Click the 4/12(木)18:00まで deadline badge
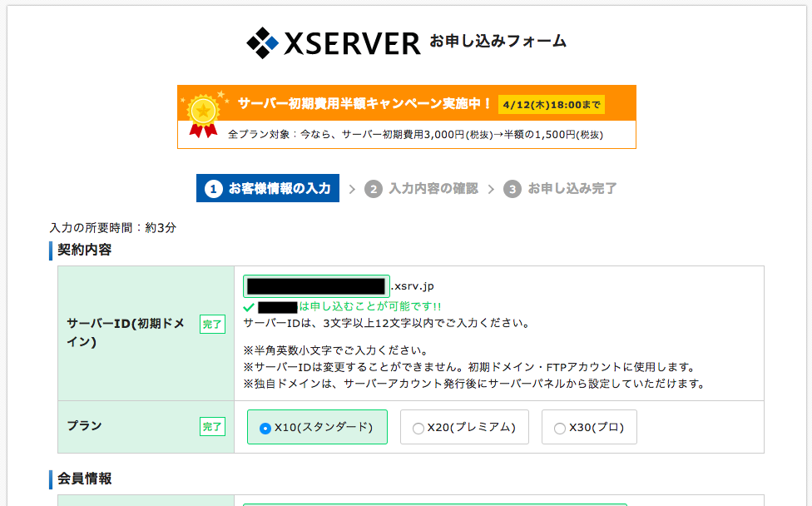The image size is (812, 506). pos(551,105)
